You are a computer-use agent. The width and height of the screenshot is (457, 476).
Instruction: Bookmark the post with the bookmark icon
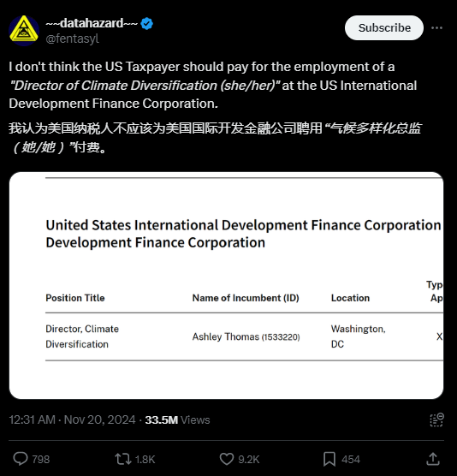pos(329,459)
